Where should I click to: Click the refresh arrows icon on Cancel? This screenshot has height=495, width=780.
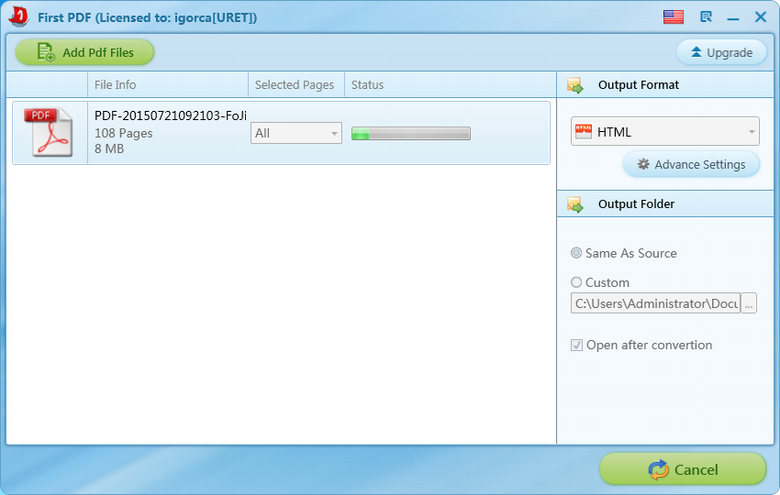pyautogui.click(x=659, y=470)
